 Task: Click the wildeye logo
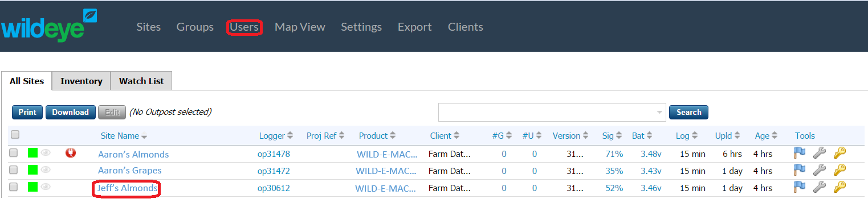(x=50, y=26)
